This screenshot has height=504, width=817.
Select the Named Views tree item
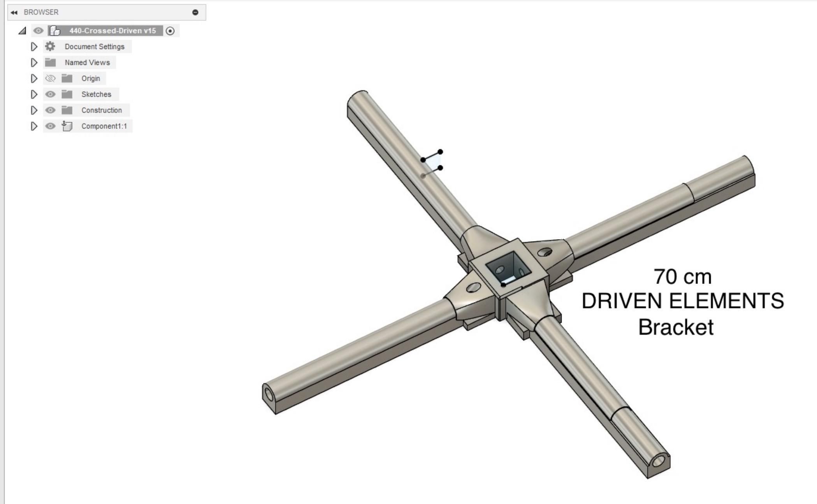pos(87,63)
